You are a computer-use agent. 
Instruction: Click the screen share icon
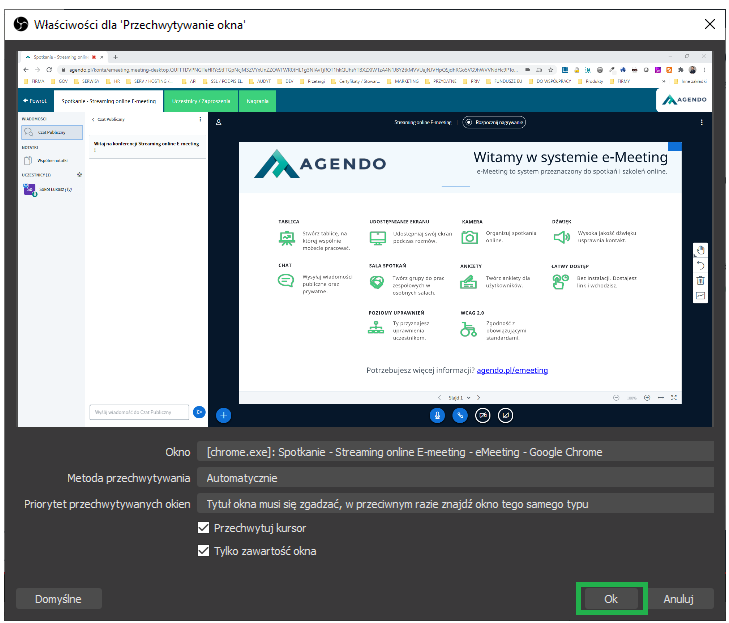click(x=506, y=414)
